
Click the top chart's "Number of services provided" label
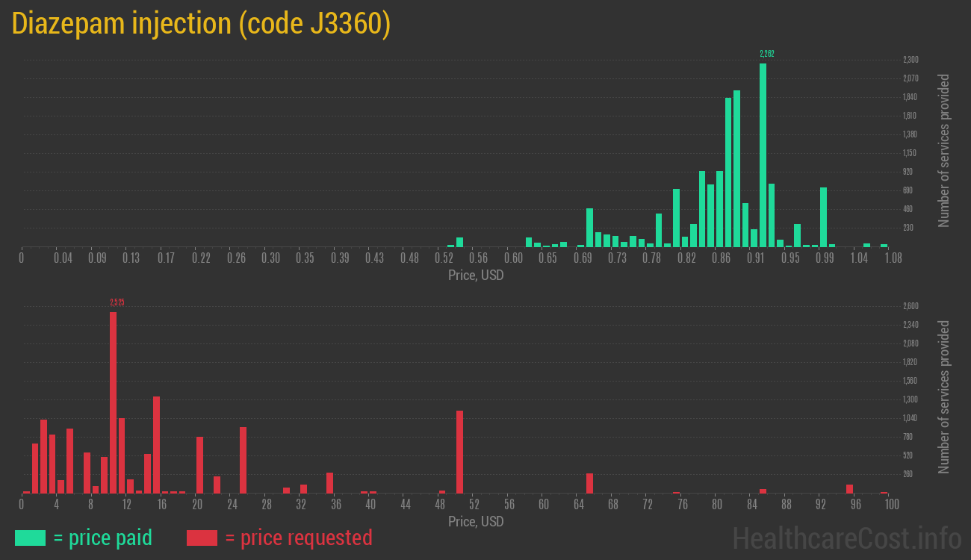coord(943,150)
